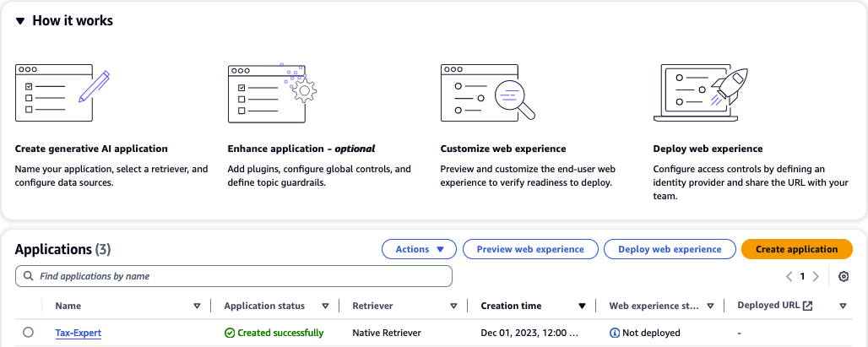Click the Not deployed info icon
868x347 pixels.
click(x=614, y=333)
